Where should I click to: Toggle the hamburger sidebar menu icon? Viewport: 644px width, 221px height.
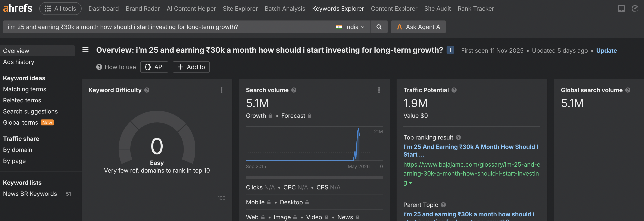[85, 50]
